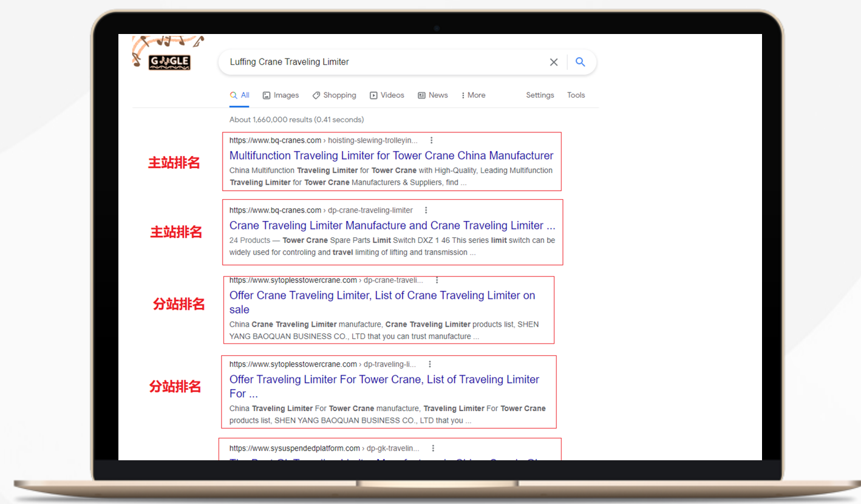Open three-dot menu for first bq-cranes result
861x504 pixels.
tap(431, 140)
